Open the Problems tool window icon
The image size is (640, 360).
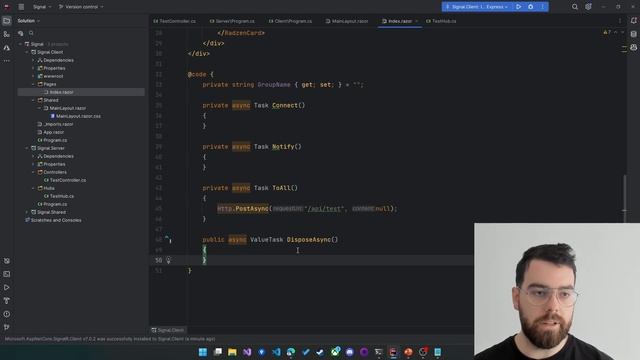(x=7, y=314)
